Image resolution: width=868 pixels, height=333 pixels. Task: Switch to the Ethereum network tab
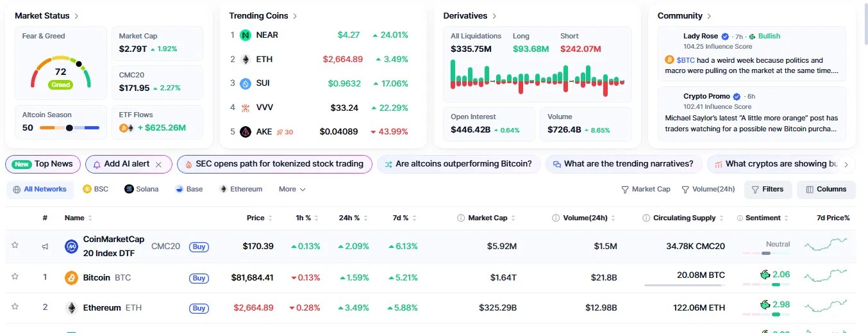tap(241, 190)
